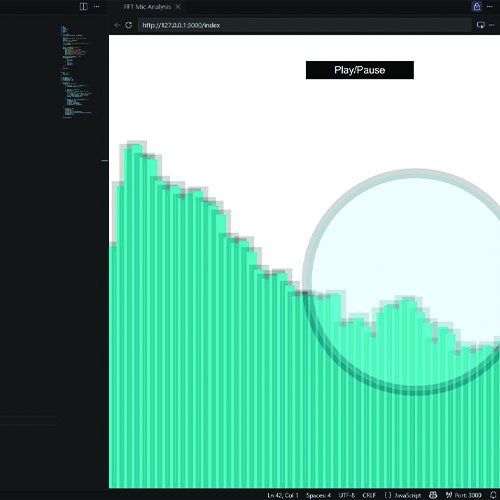
Task: Open devtools icon beside address bar
Action: [480, 25]
